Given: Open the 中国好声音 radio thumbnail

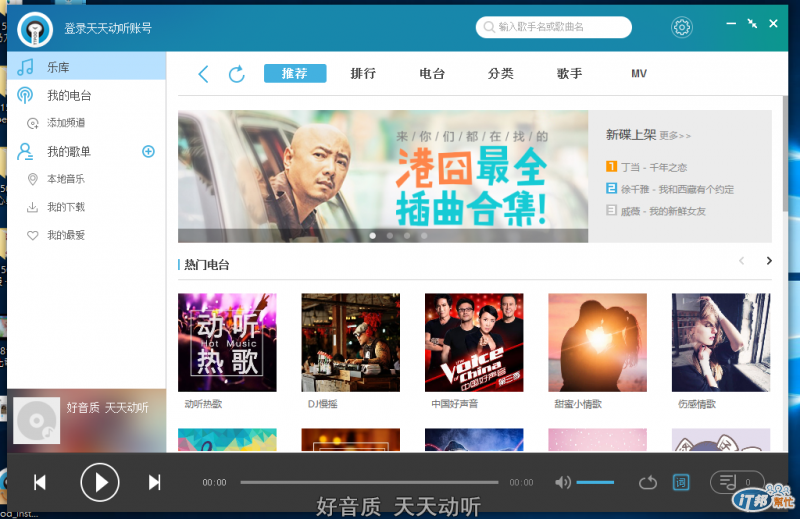Looking at the screenshot, I should (474, 342).
